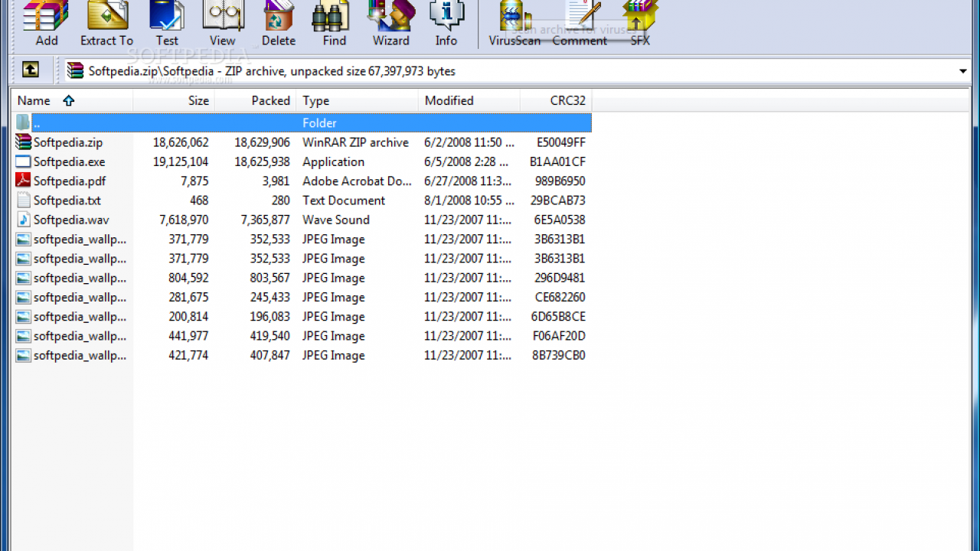Open address bar path dropdown arrow
980x551 pixels.
click(x=962, y=71)
